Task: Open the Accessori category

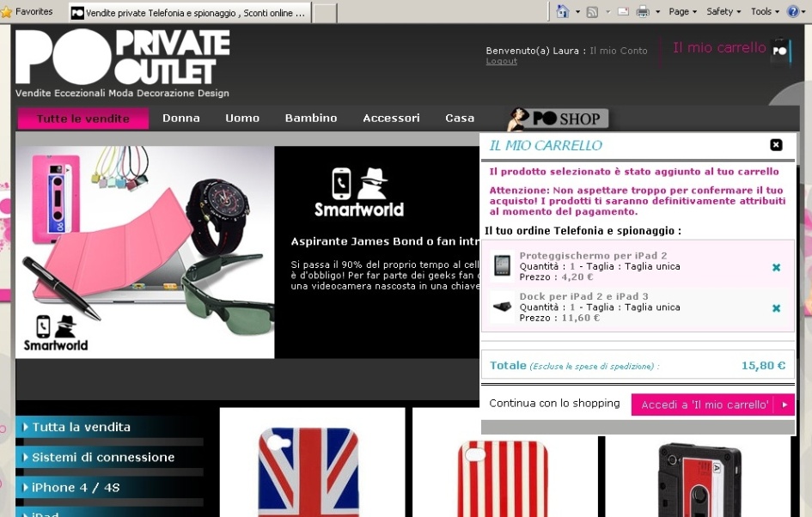Action: [x=391, y=118]
